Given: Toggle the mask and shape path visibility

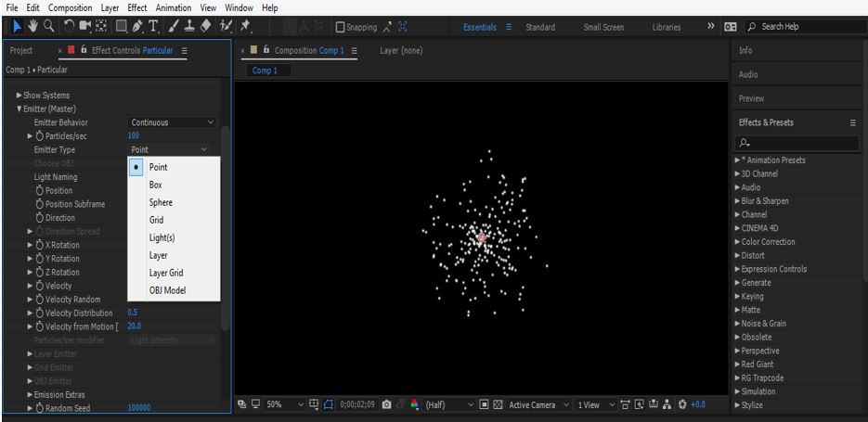Looking at the screenshot, I should pos(329,405).
